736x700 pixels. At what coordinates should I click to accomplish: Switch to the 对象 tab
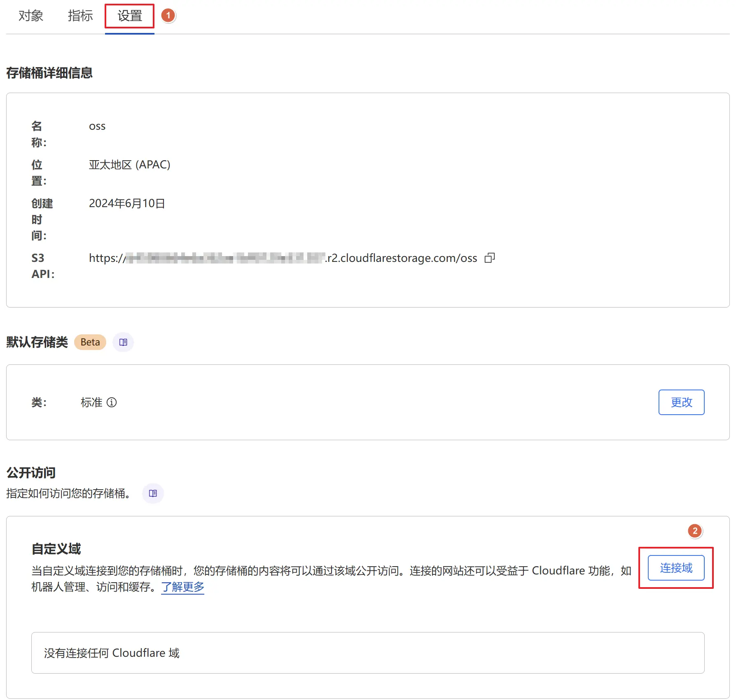coord(31,16)
